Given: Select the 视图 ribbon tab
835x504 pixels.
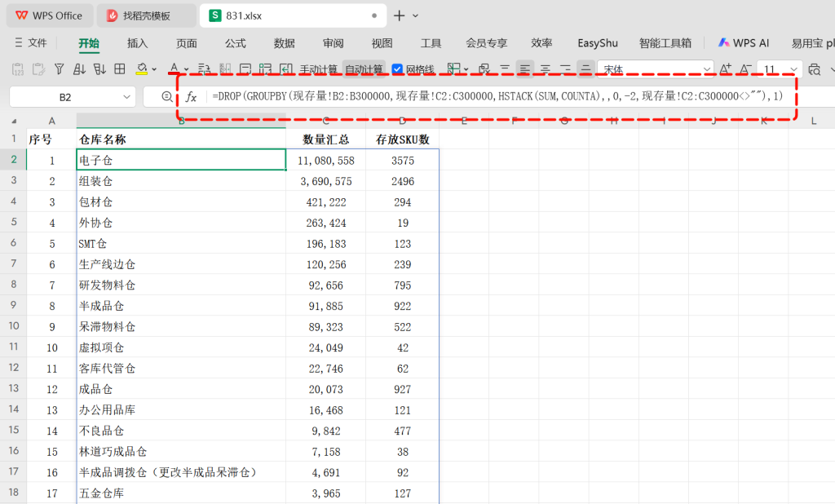Looking at the screenshot, I should [382, 43].
